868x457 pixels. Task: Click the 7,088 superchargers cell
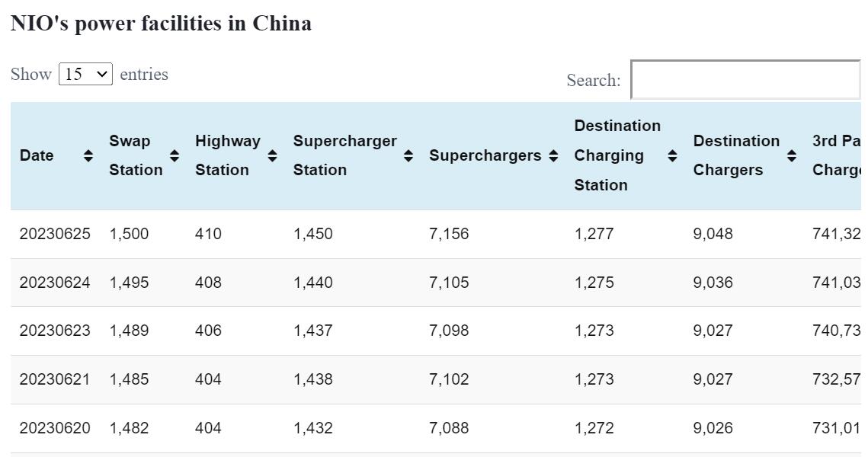449,428
